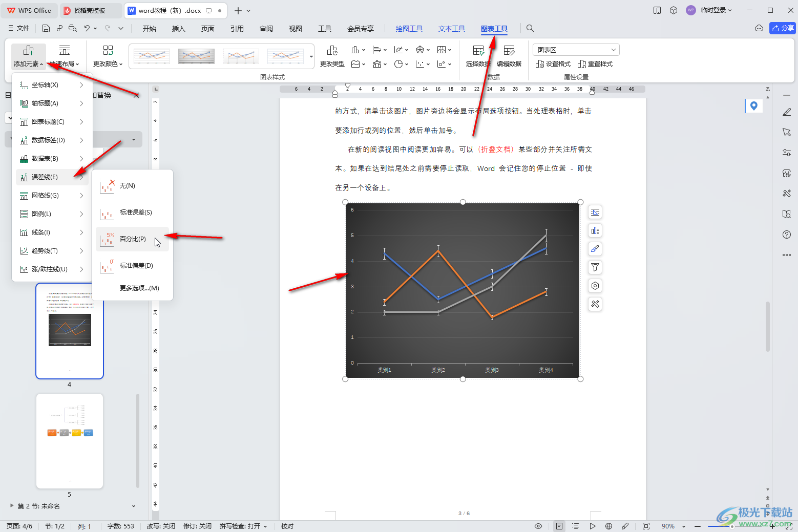Select 无(N) error bar option
Viewport: 798px width, 532px height.
pyautogui.click(x=132, y=186)
